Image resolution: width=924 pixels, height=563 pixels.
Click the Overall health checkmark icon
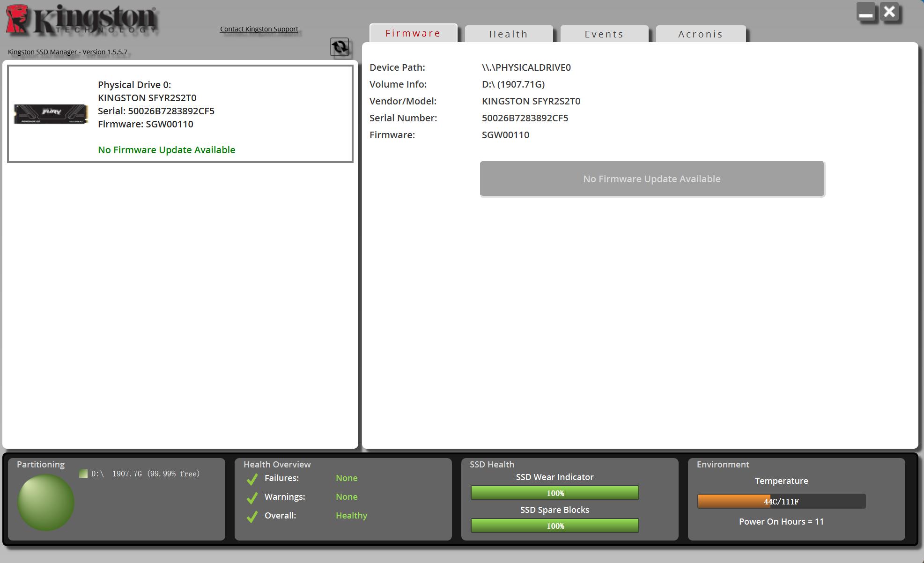252,516
